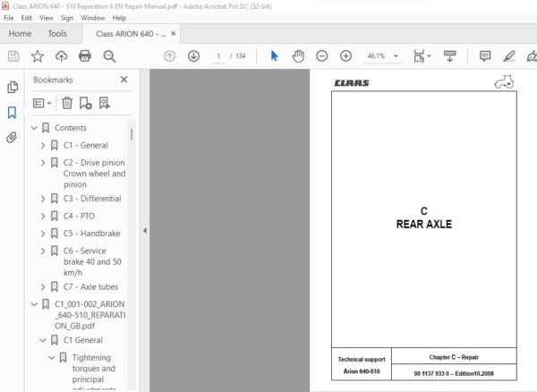This screenshot has width=537, height=392.
Task: Activate the hand pan tool
Action: click(298, 56)
